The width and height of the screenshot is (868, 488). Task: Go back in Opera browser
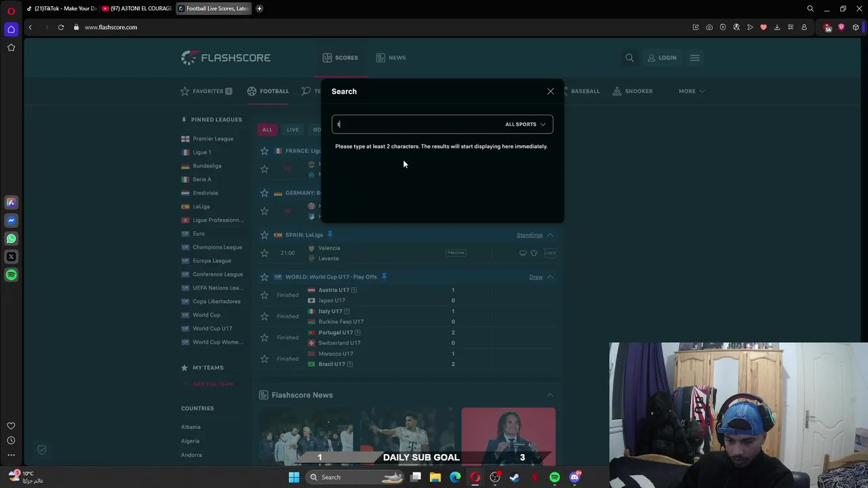click(x=30, y=27)
